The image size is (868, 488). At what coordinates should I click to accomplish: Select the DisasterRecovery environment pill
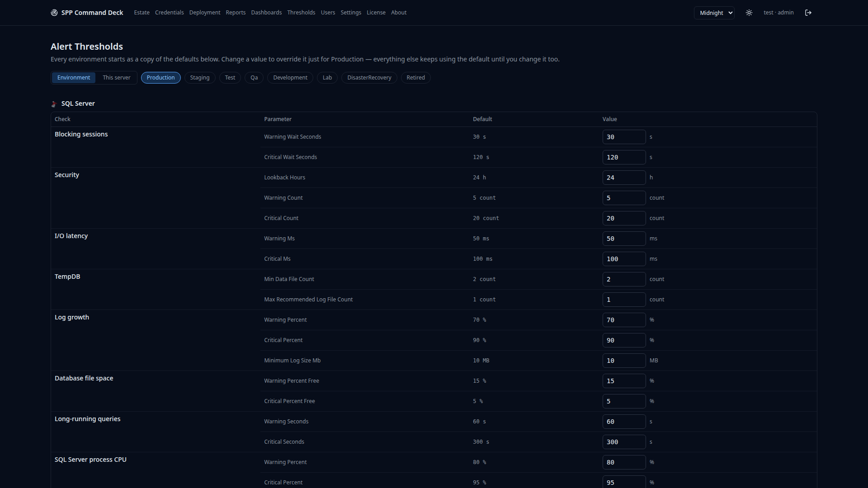pyautogui.click(x=369, y=78)
